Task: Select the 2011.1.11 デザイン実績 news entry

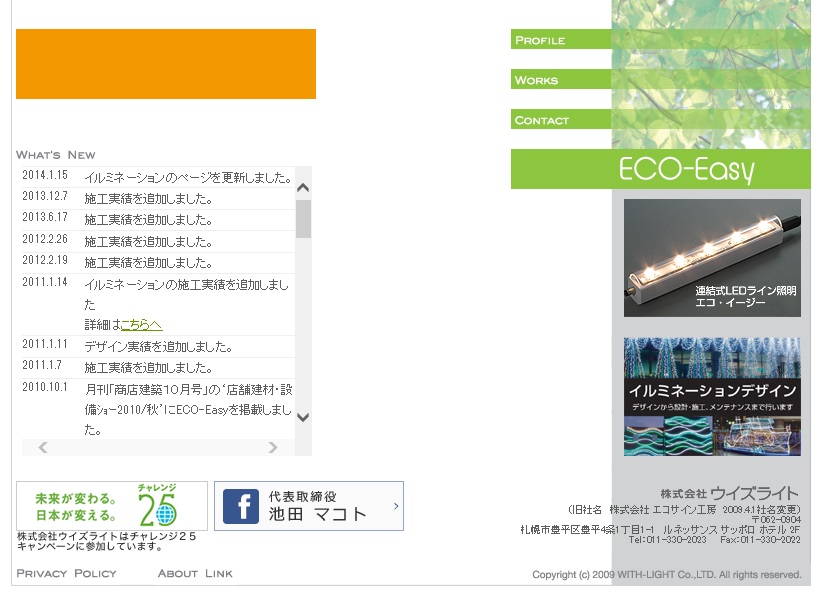Action: (x=158, y=346)
